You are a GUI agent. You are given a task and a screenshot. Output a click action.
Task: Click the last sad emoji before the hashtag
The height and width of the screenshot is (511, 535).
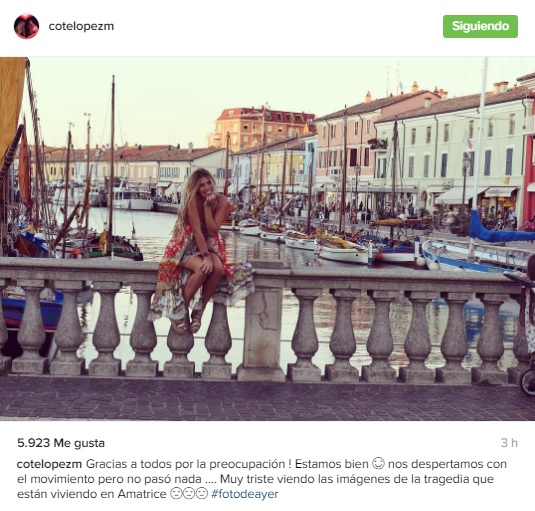pos(202,493)
